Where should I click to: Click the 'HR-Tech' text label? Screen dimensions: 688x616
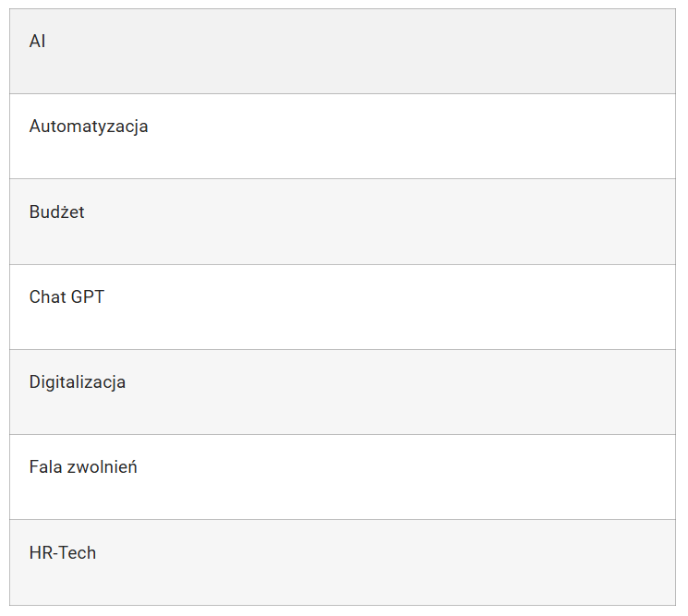click(x=62, y=553)
